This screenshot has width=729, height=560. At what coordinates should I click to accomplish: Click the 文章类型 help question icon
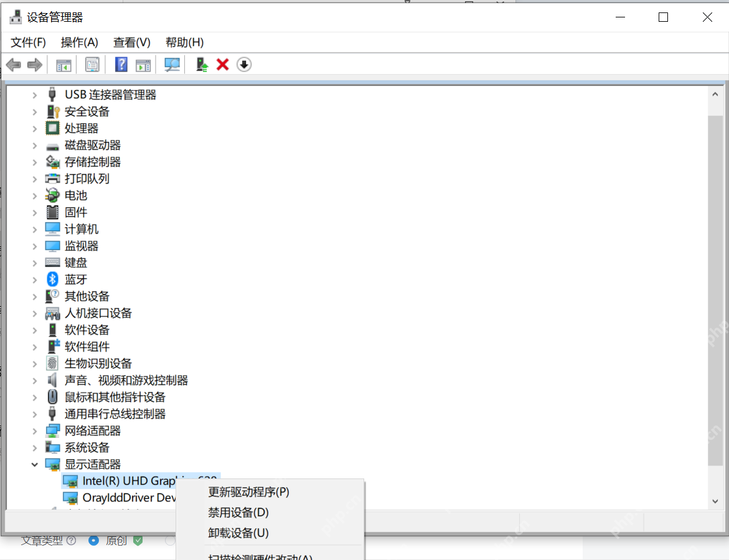pyautogui.click(x=71, y=541)
